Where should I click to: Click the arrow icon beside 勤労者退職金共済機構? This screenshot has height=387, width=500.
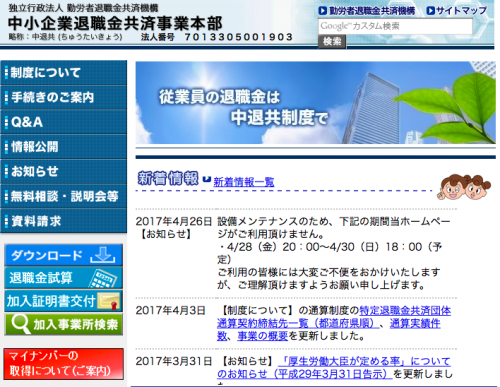322,11
